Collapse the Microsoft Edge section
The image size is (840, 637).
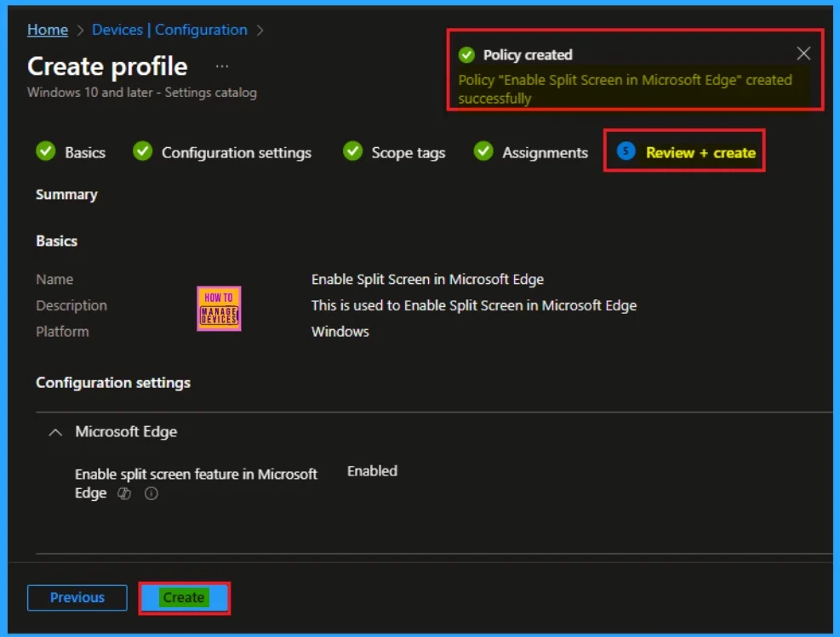coord(55,433)
